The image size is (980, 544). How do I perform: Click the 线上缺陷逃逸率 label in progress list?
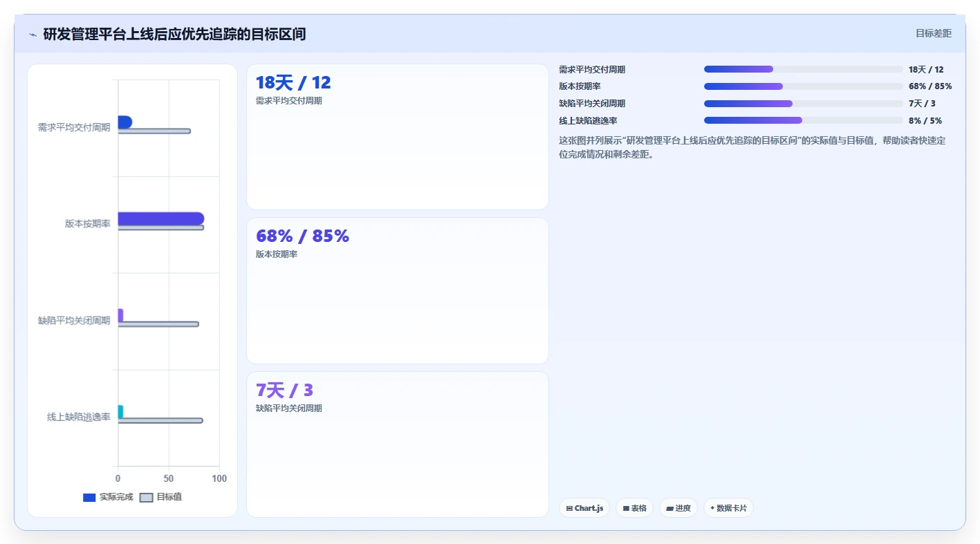588,120
